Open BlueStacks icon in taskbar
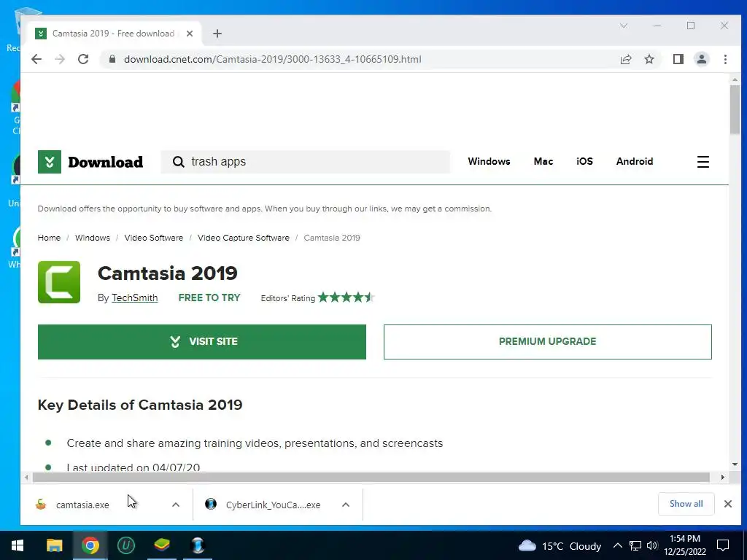The width and height of the screenshot is (747, 560). tap(162, 545)
